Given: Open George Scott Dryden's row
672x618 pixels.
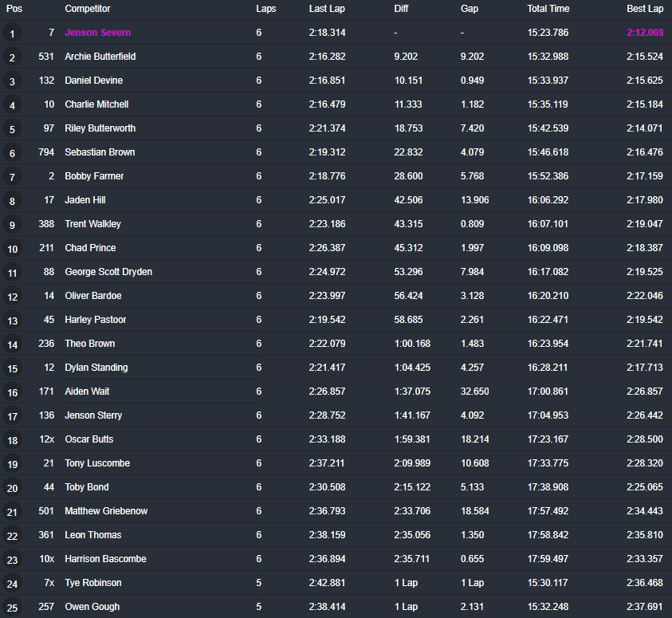Looking at the screenshot, I should click(108, 272).
